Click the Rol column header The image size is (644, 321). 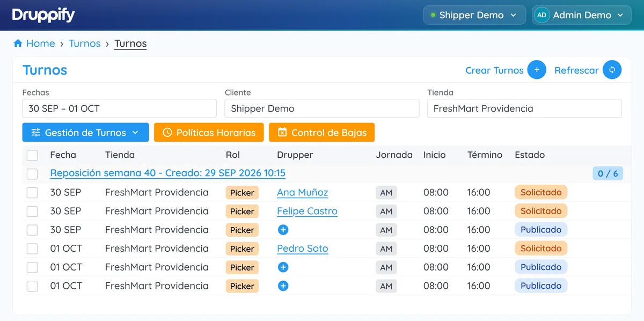[x=232, y=155]
